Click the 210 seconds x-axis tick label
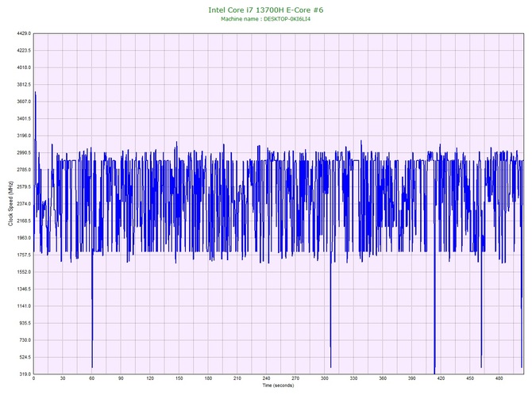Viewport: 532px width, 399px height. click(x=237, y=378)
